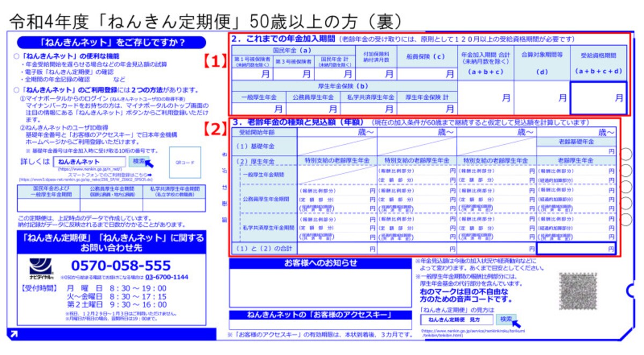The width and height of the screenshot is (644, 355).
Task: Click the 付加保険料納付済月数 header cell
Action: coord(376,57)
